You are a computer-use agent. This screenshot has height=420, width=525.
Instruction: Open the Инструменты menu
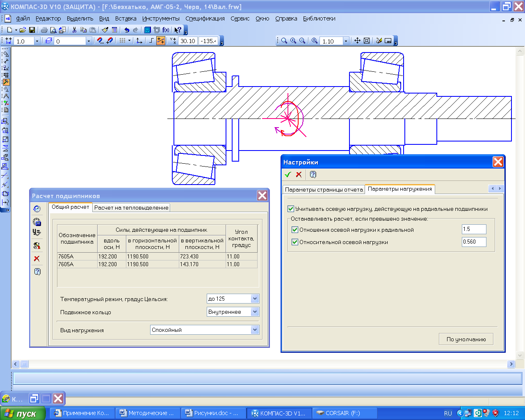(161, 18)
